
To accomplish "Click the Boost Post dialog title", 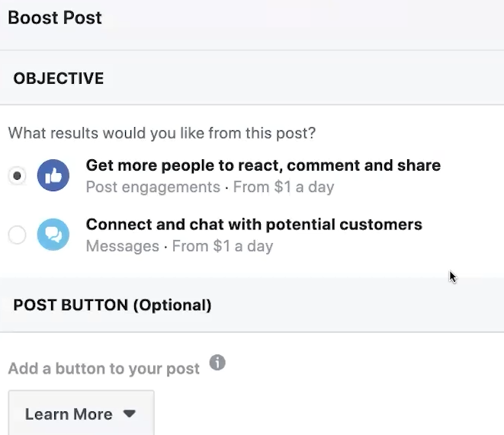I will [x=55, y=18].
